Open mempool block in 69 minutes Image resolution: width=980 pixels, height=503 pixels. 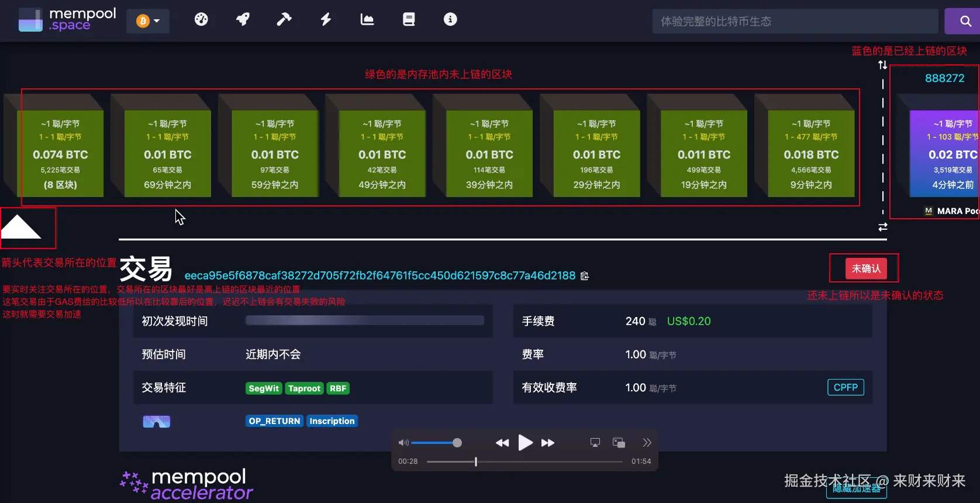pos(168,153)
